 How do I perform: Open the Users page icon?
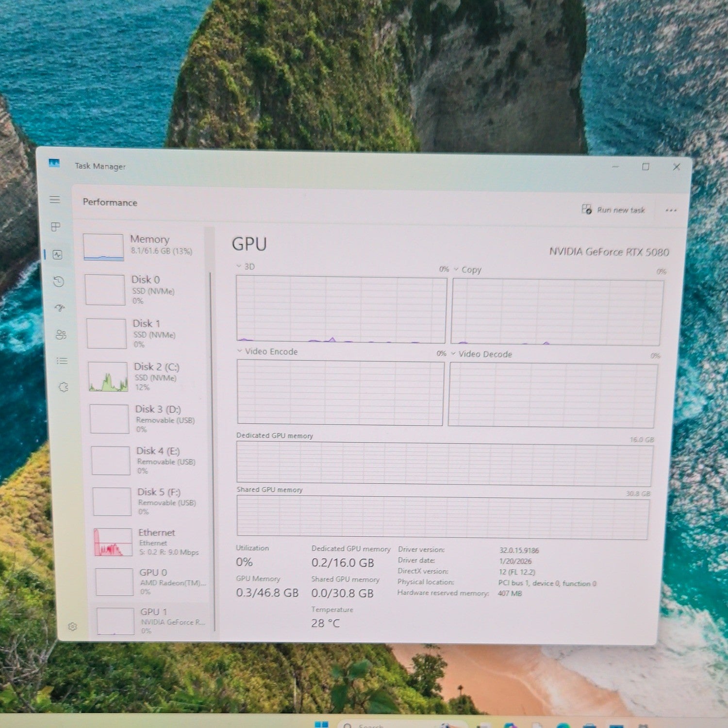(x=61, y=334)
